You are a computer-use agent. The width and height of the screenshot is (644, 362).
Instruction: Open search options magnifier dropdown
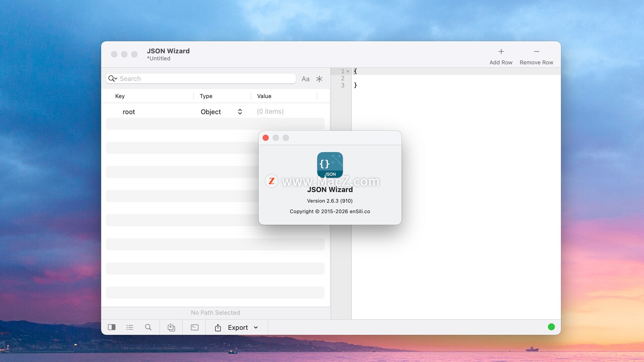[x=112, y=78]
